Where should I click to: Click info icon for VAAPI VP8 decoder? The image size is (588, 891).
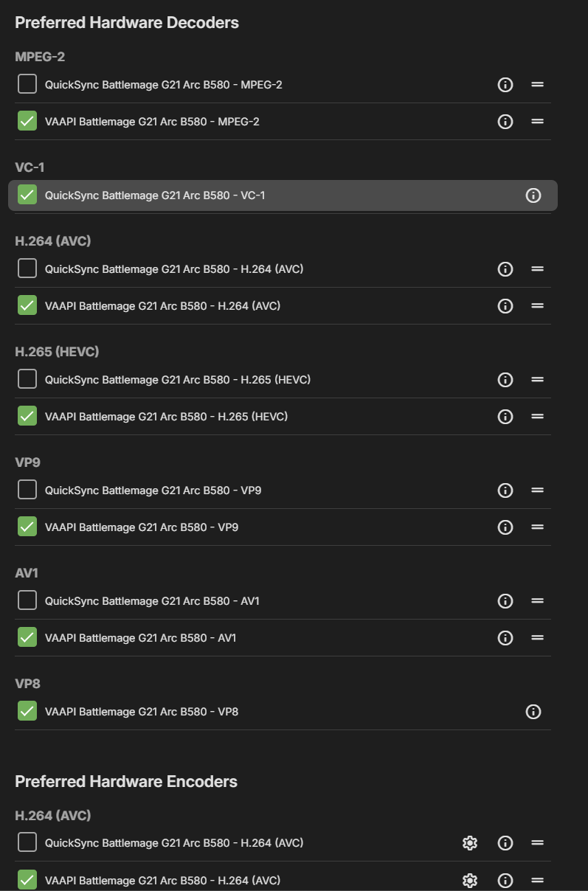pos(533,712)
